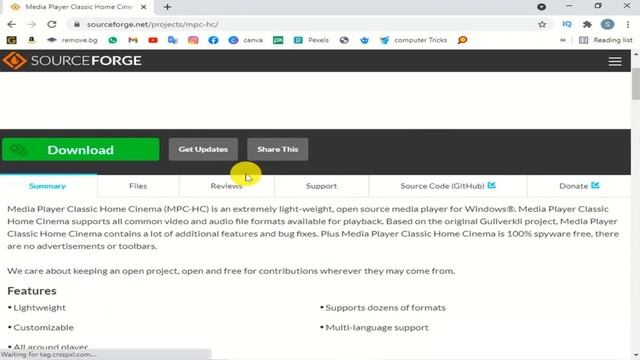
Task: Click the page vertical scrollbar thumb
Action: (x=636, y=83)
